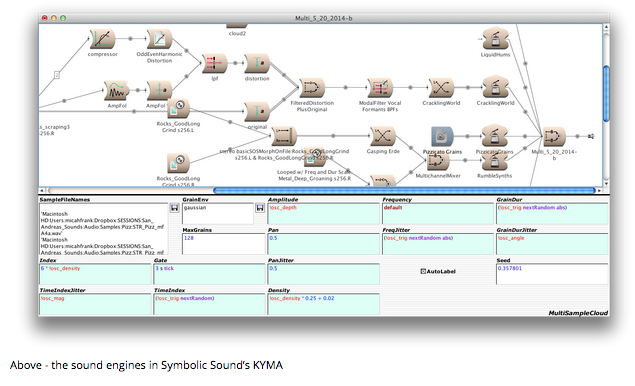Image resolution: width=635 pixels, height=386 pixels.
Task: Click the Rocks_GoodLong Grind s256.L sample node
Action: tap(178, 109)
